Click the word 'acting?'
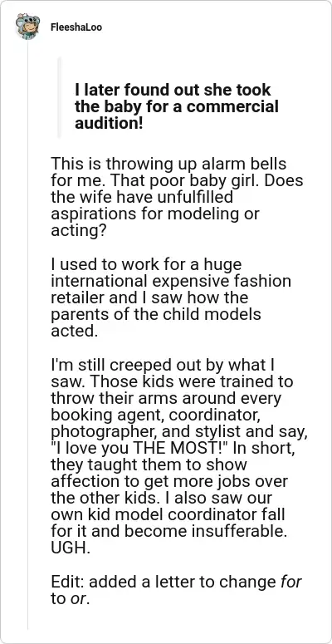 (x=79, y=231)
